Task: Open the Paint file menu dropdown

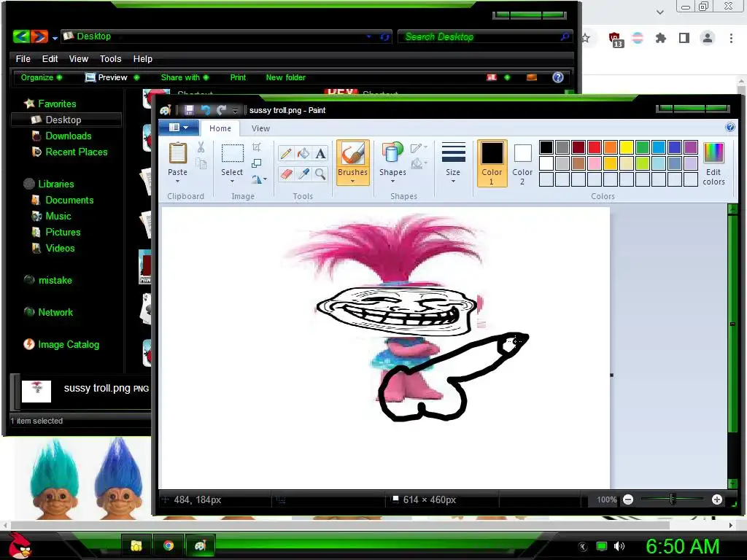Action: click(x=179, y=128)
